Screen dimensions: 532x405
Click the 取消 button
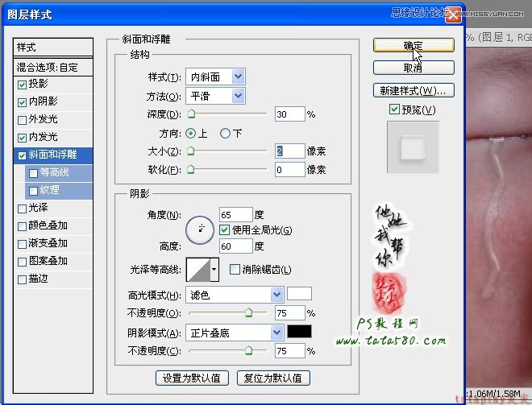point(414,68)
